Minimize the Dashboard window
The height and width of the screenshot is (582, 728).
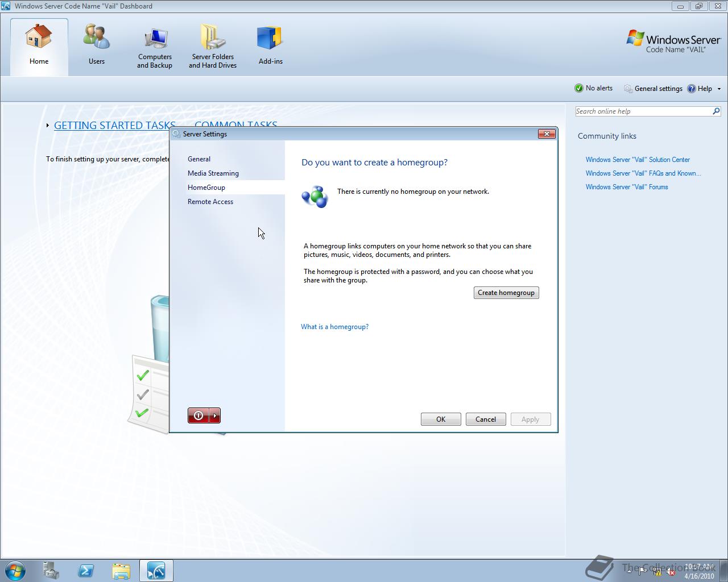pos(680,6)
